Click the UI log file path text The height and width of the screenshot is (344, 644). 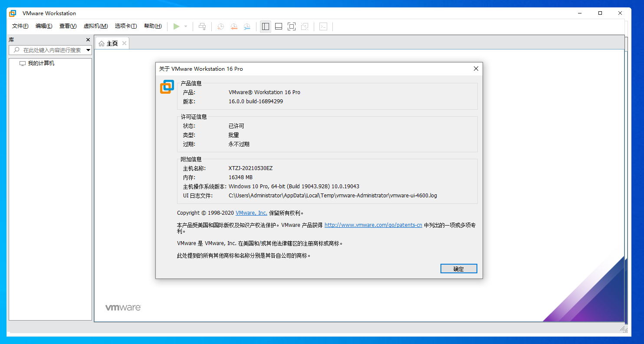coord(333,196)
